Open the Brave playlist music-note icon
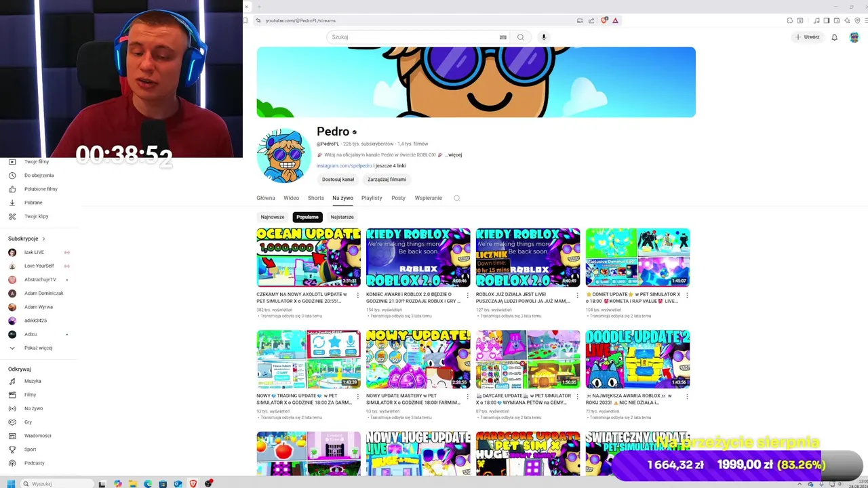This screenshot has width=868, height=488. tap(816, 20)
